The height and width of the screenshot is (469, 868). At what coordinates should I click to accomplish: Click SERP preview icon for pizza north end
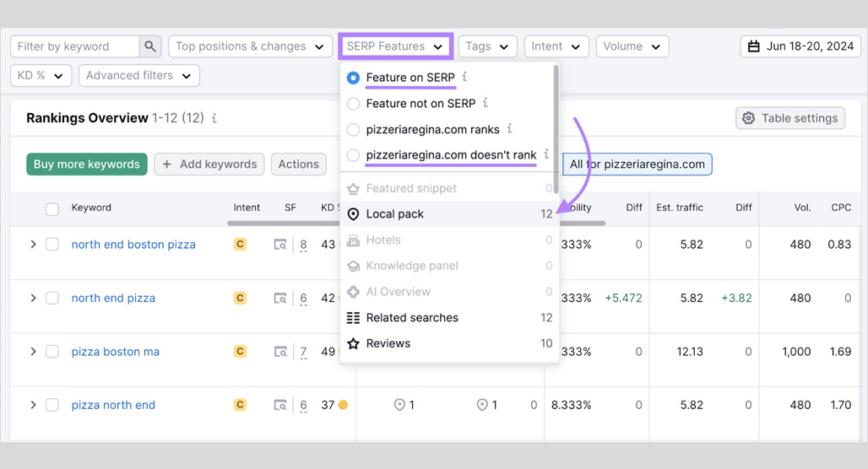[x=280, y=406]
